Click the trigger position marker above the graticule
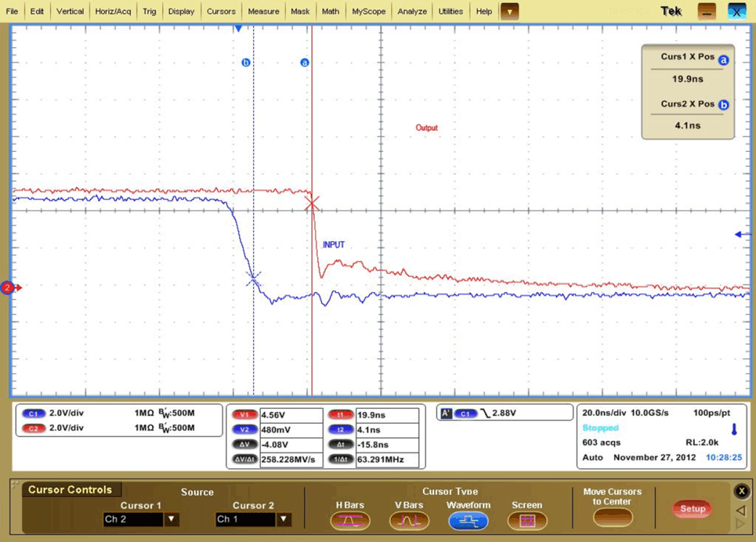 click(x=238, y=28)
